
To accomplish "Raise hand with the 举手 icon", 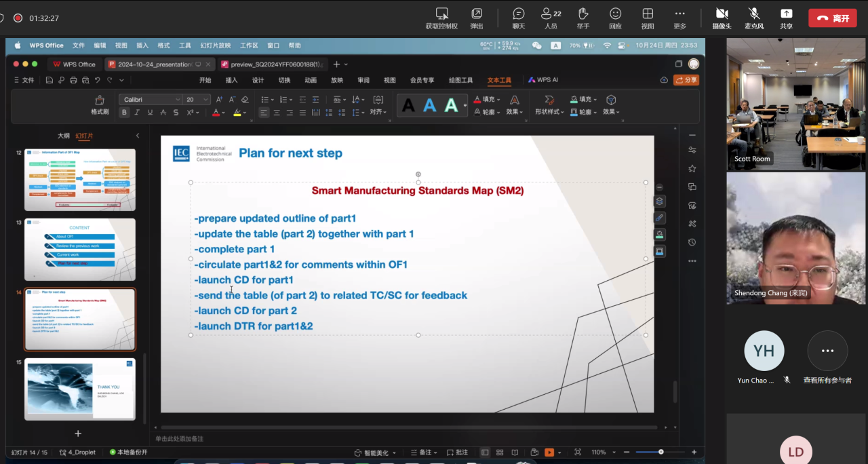I will [x=583, y=14].
